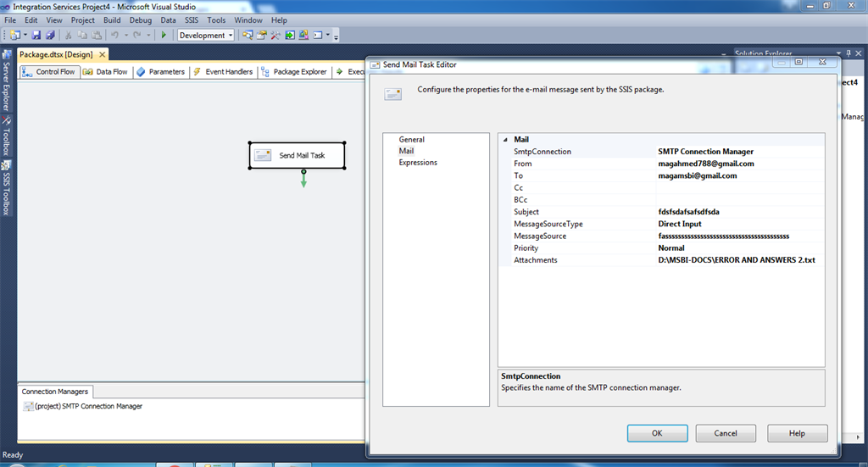Select General in the Send Mail Task Editor

coord(411,140)
